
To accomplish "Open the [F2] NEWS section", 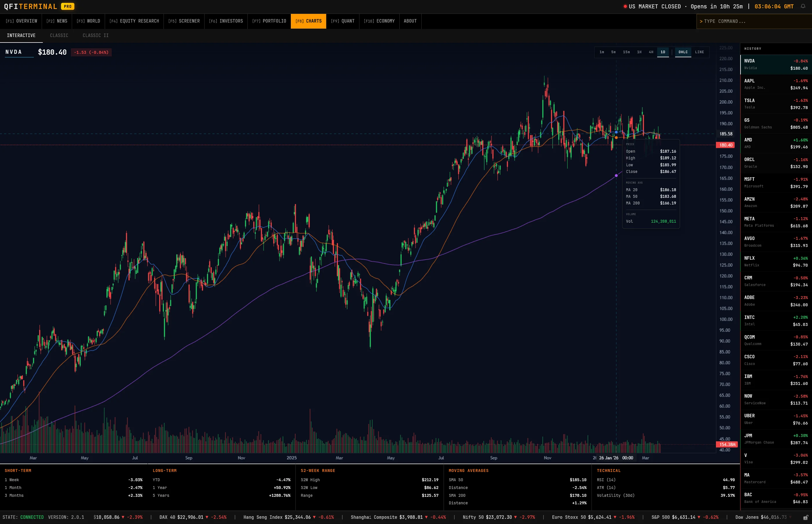I will point(57,21).
